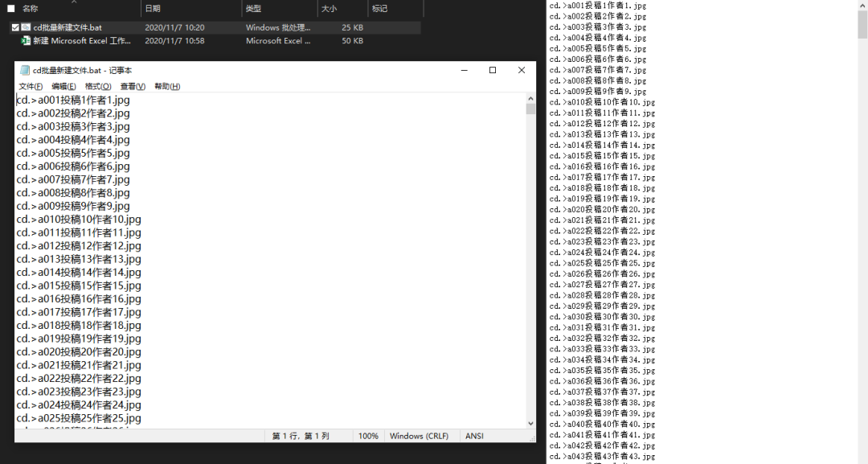The width and height of the screenshot is (868, 464).
Task: Open the 文件(F) menu in Notepad
Action: (x=31, y=86)
